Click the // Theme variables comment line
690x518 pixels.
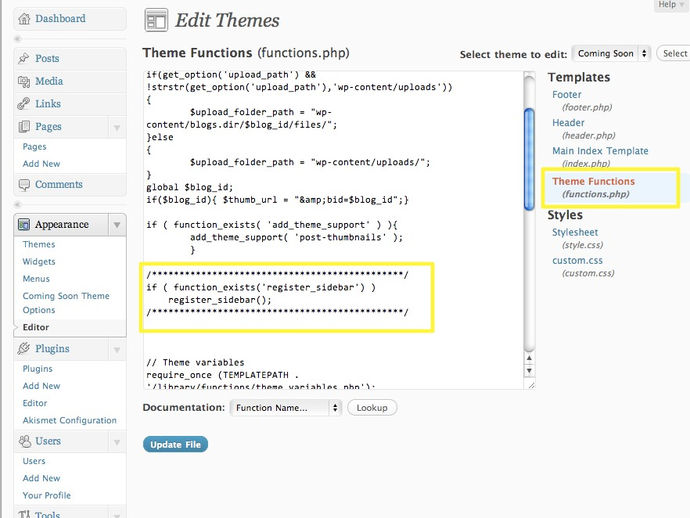click(x=195, y=363)
